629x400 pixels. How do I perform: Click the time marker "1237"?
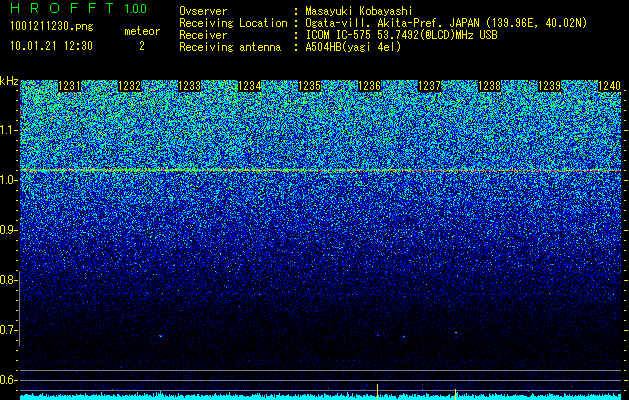pyautogui.click(x=430, y=86)
